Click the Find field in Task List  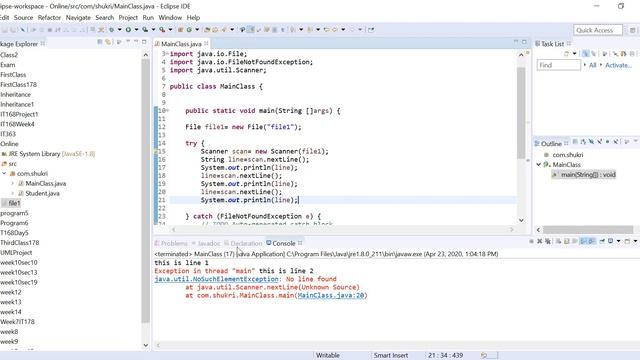[x=558, y=65]
